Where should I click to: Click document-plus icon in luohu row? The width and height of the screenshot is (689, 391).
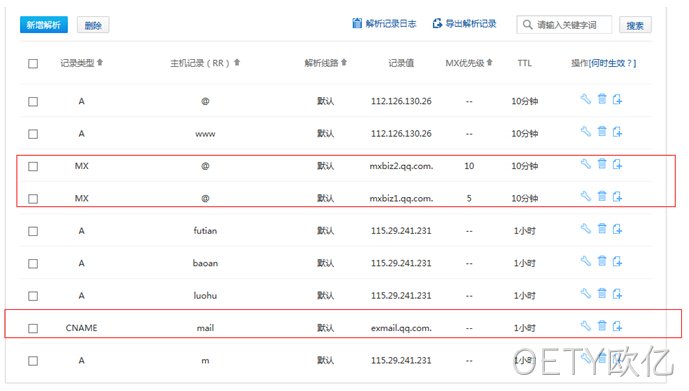click(617, 293)
